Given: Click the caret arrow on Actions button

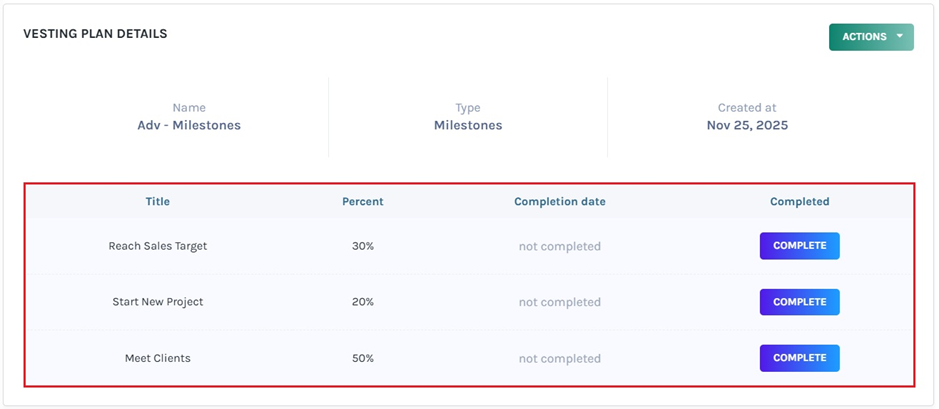Looking at the screenshot, I should pos(900,37).
